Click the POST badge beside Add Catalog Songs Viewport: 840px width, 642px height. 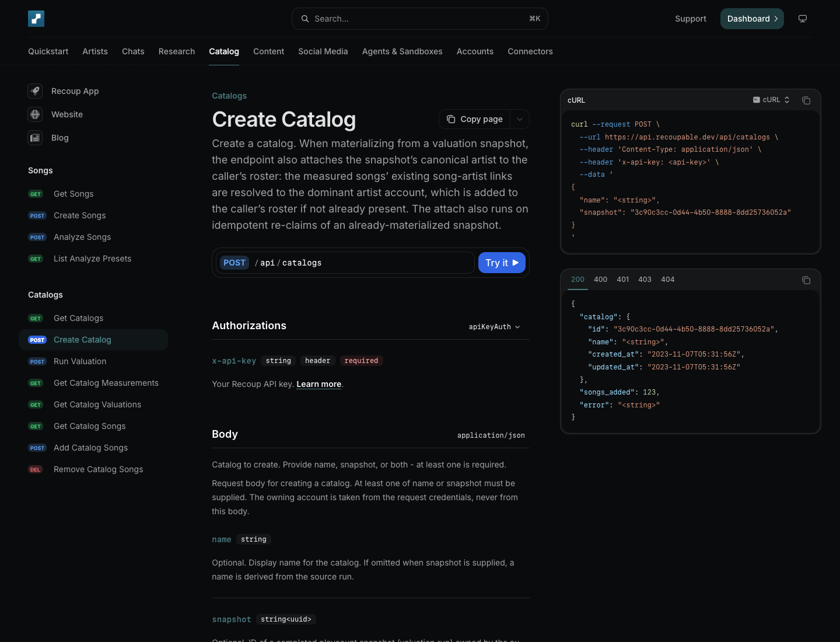point(37,448)
